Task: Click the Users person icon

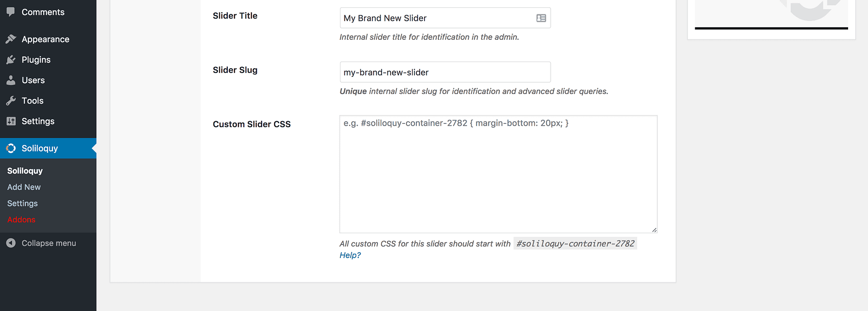Action: (11, 80)
